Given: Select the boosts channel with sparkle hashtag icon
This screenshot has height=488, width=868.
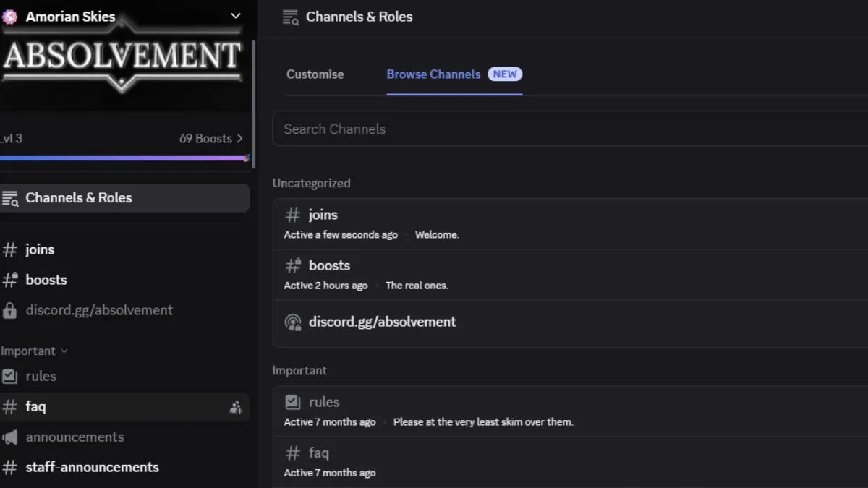Looking at the screenshot, I should [46, 280].
